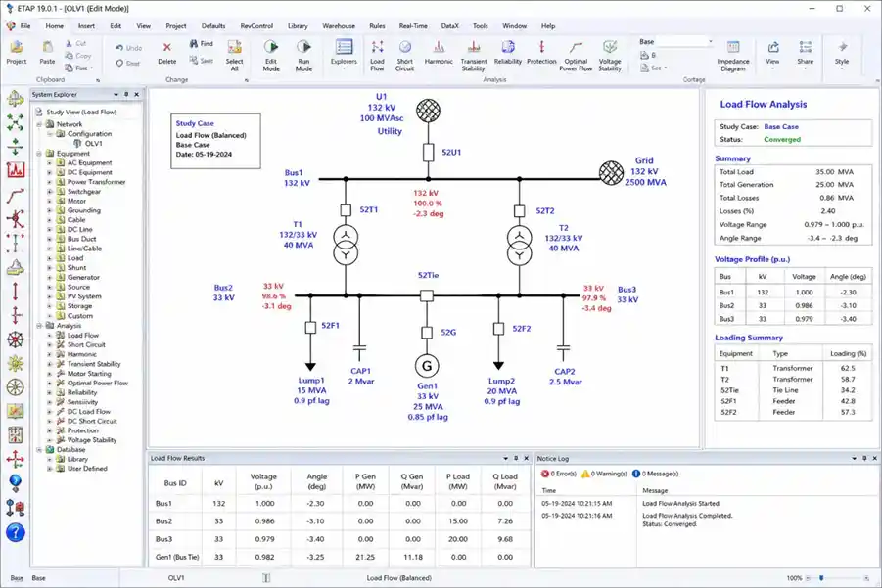Open the Base study case dropdown
Image resolution: width=882 pixels, height=588 pixels.
[x=711, y=42]
